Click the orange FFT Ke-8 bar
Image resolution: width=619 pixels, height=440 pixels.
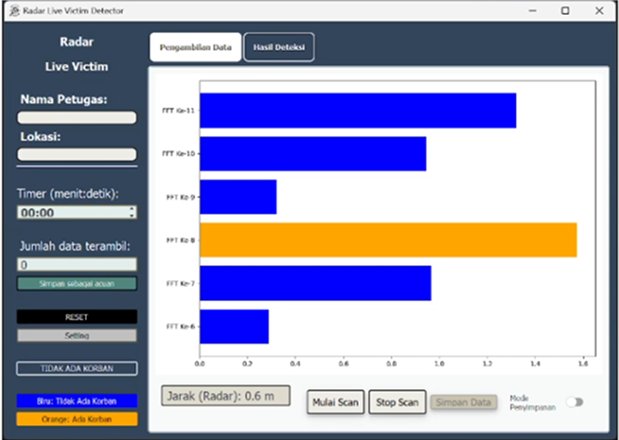pos(388,240)
